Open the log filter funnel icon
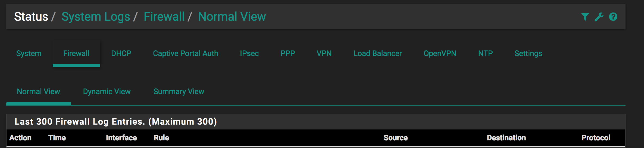The width and height of the screenshot is (644, 148). (585, 17)
